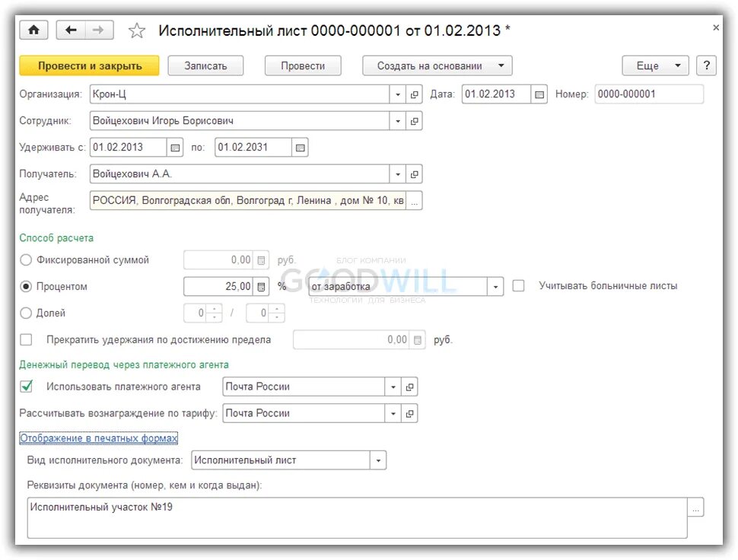Open calendar for the Дата field

[539, 94]
